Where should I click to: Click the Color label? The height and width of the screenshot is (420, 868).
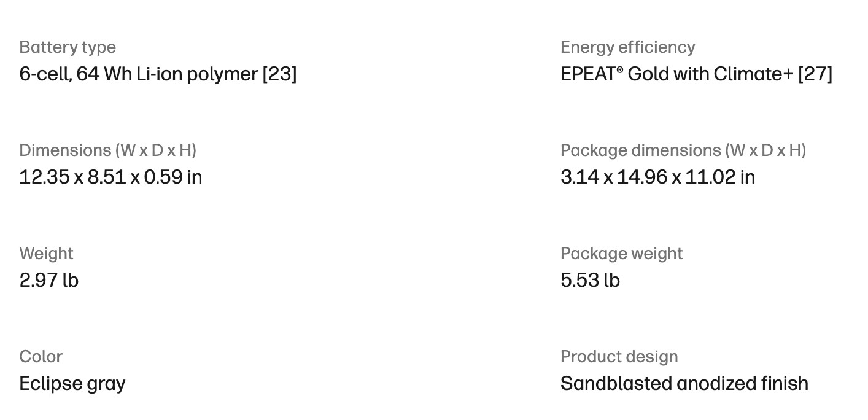click(41, 357)
